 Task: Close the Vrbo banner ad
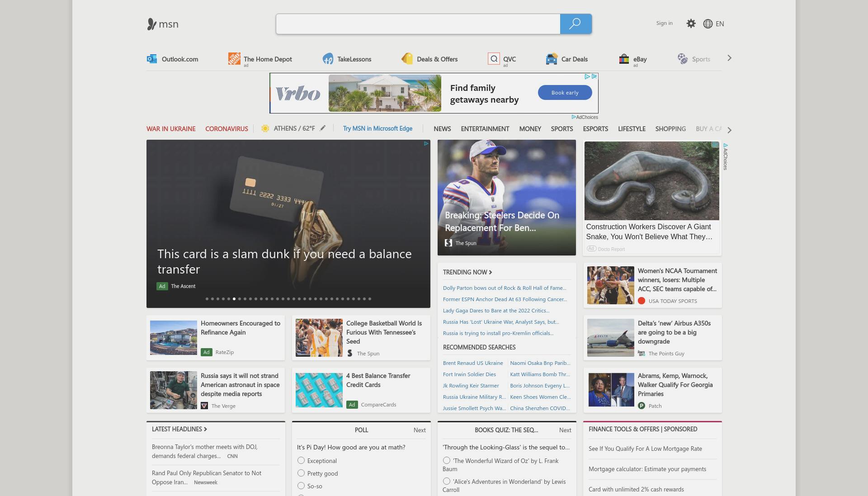pyautogui.click(x=594, y=76)
